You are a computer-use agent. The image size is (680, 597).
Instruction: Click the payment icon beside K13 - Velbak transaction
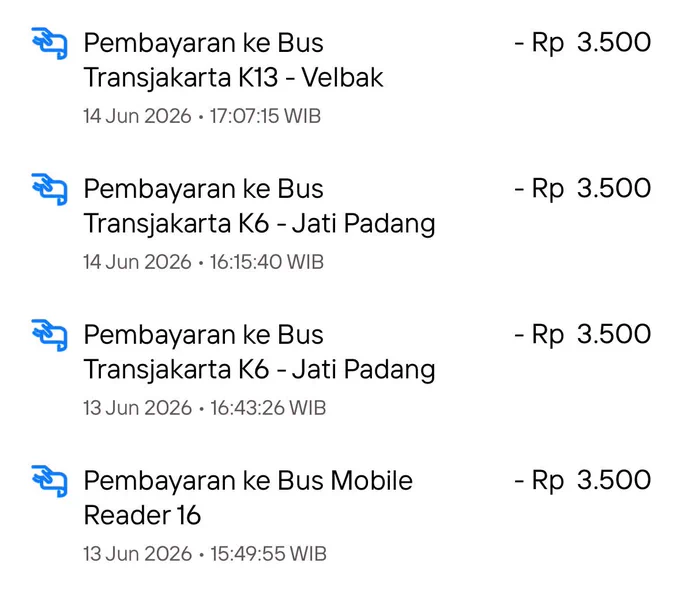tap(49, 43)
